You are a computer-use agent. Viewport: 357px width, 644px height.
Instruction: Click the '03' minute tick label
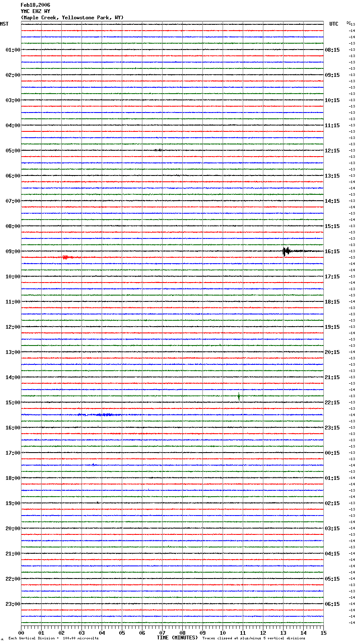tap(81, 633)
